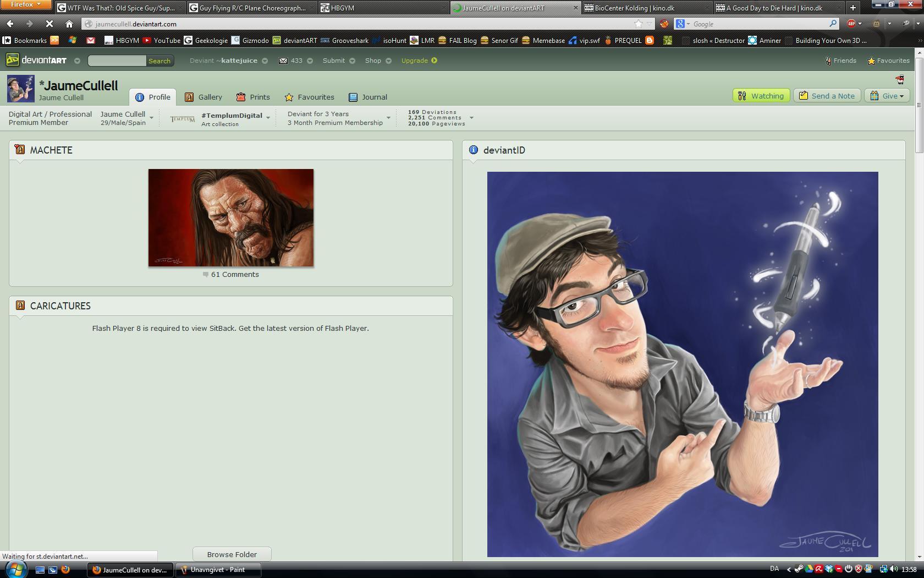Open the YouTube bookmark
The height and width of the screenshot is (578, 924).
pyautogui.click(x=162, y=40)
